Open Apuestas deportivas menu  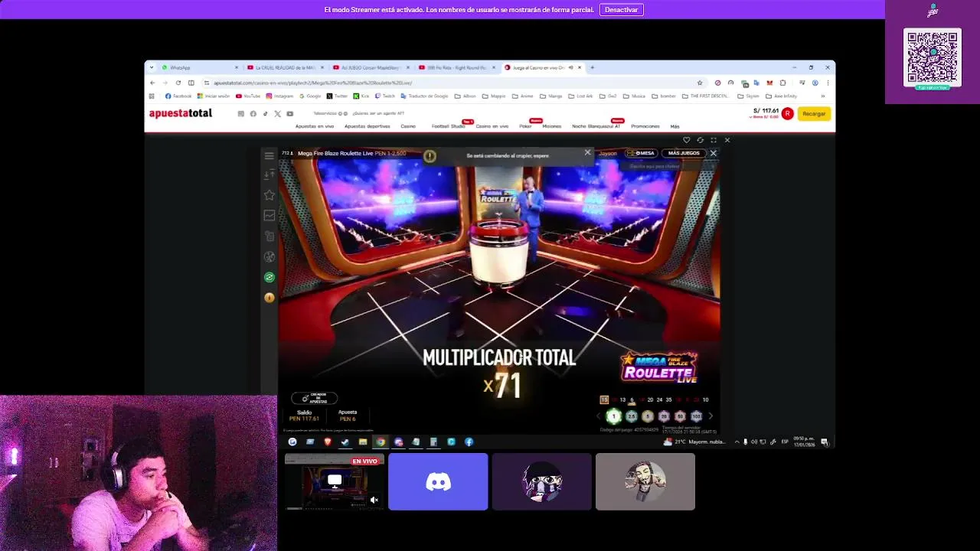tap(367, 126)
